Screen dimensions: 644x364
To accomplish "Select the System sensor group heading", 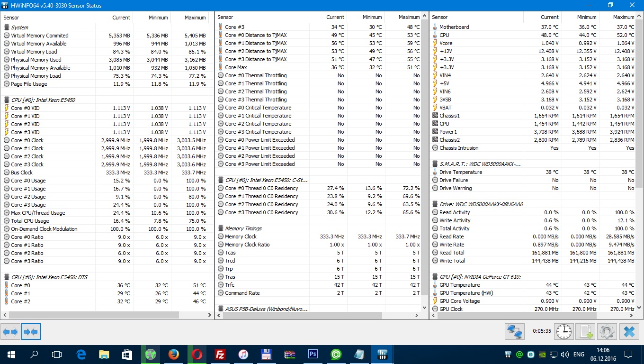I will [19, 27].
